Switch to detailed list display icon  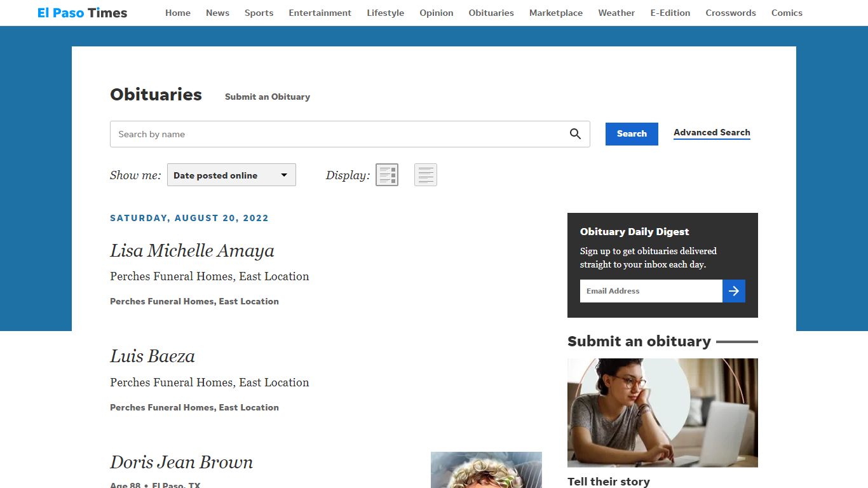point(387,175)
